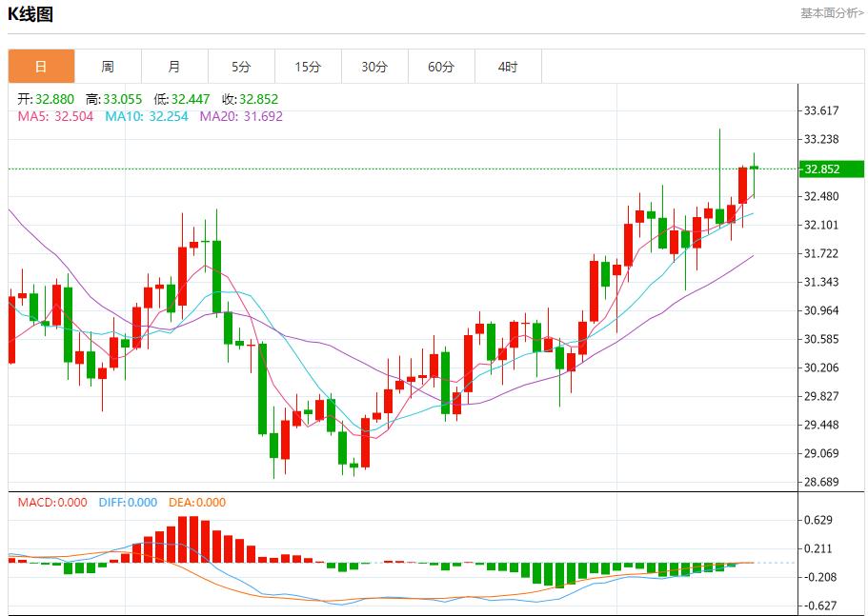The width and height of the screenshot is (868, 616).
Task: Click the K线图 title heading
Action: [30, 14]
